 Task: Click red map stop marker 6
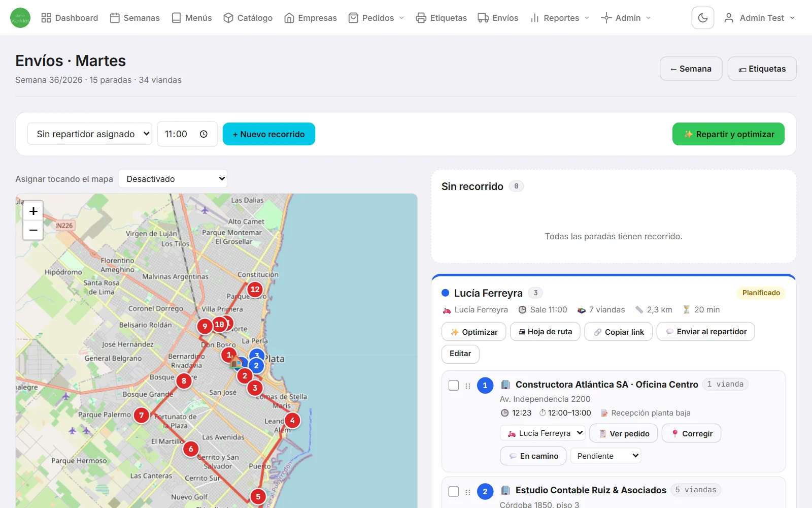pos(191,449)
